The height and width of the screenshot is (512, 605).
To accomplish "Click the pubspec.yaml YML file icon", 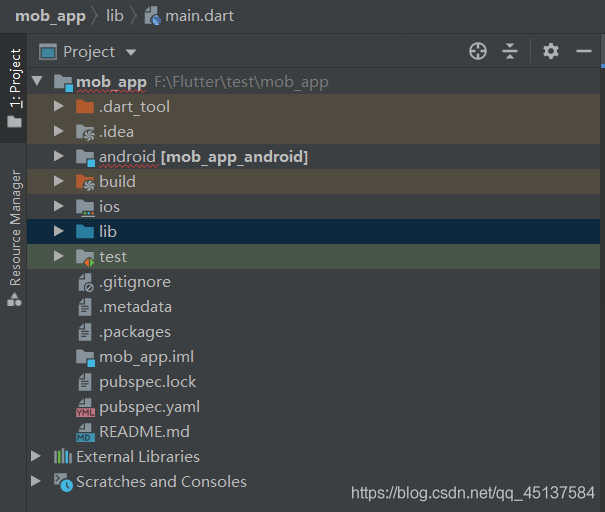I will pyautogui.click(x=85, y=407).
